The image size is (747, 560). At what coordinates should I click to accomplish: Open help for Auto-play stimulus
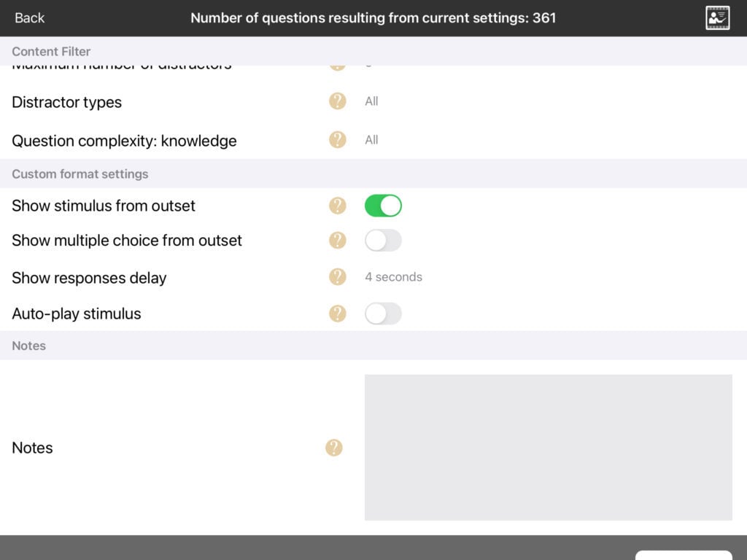tap(337, 314)
